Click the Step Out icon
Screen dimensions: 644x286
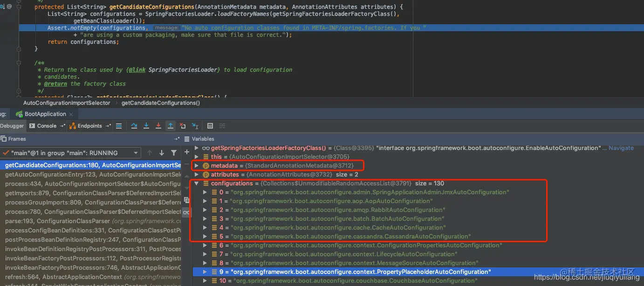(171, 126)
